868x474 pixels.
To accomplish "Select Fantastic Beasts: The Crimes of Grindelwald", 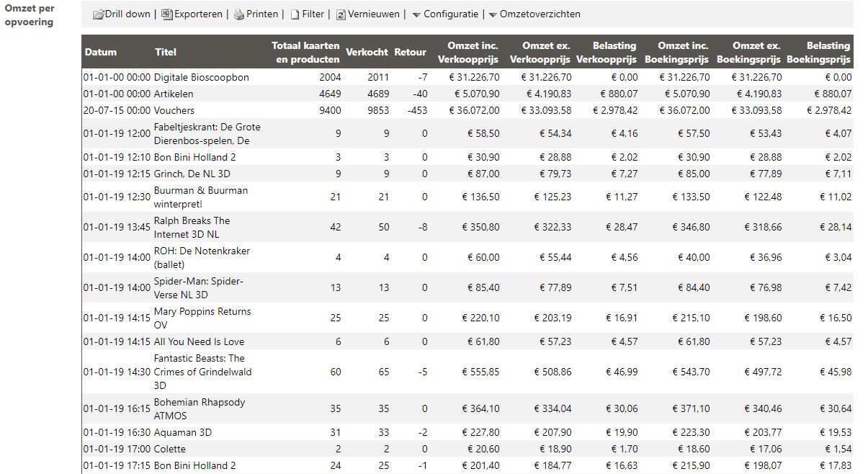I will [x=203, y=372].
